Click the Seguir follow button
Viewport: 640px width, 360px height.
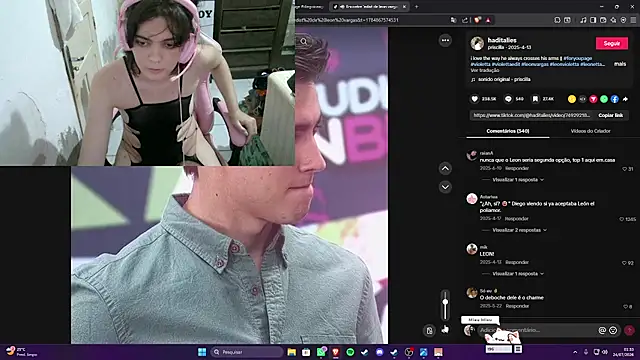[x=611, y=43]
